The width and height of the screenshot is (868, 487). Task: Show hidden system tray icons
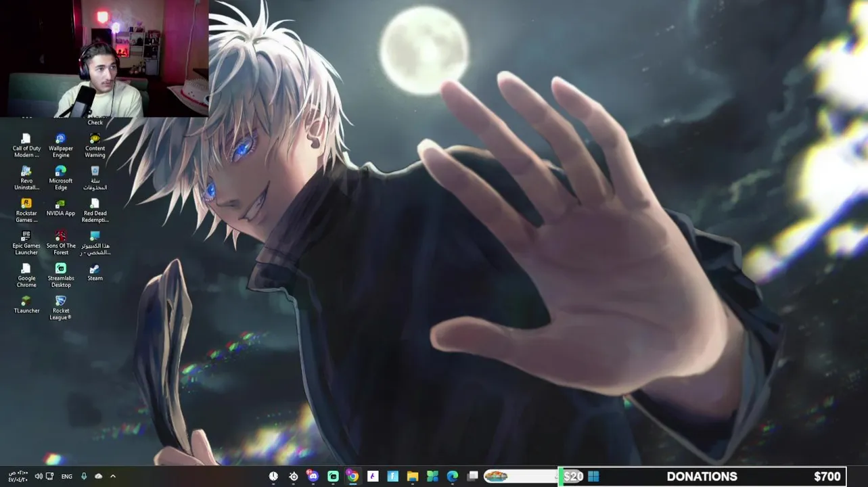click(x=113, y=476)
